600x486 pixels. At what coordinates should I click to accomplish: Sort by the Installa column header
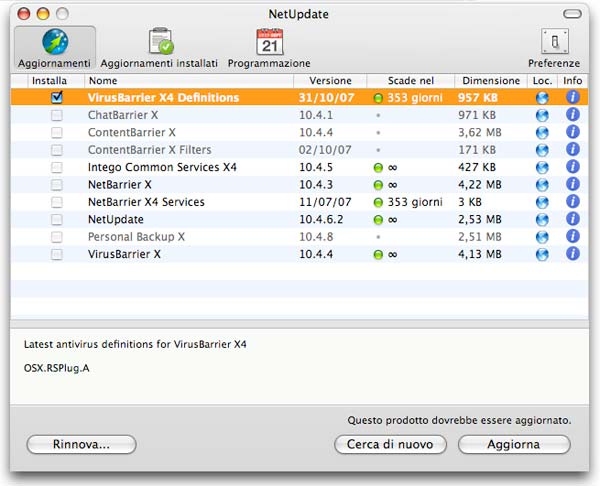point(56,81)
